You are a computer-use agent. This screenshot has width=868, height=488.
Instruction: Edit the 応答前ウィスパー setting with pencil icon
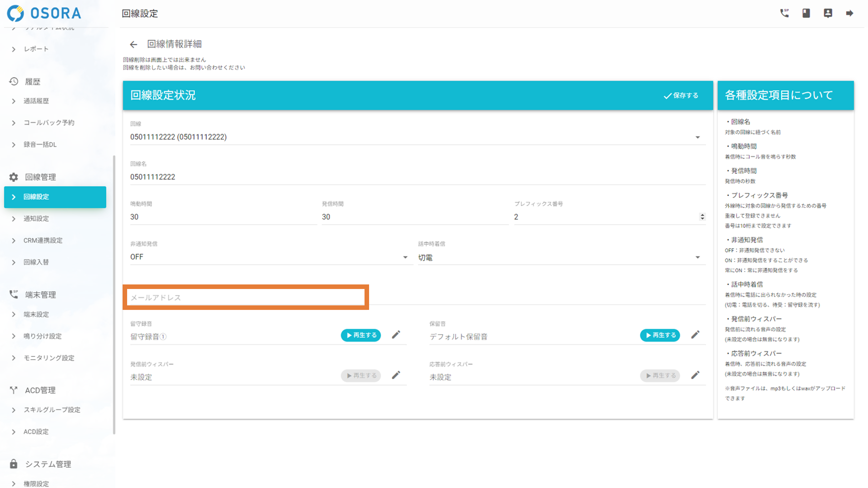tap(695, 375)
